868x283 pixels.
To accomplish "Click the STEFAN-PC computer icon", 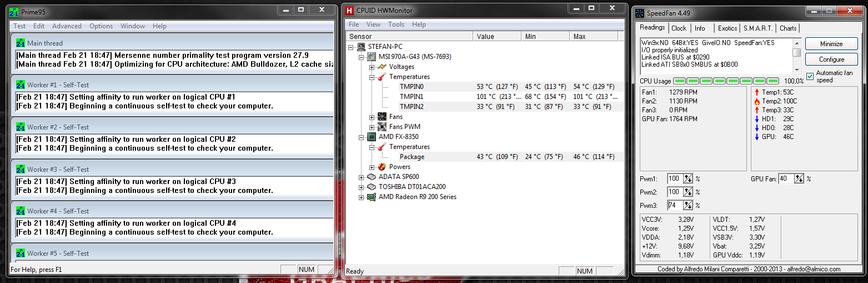I will 362,47.
